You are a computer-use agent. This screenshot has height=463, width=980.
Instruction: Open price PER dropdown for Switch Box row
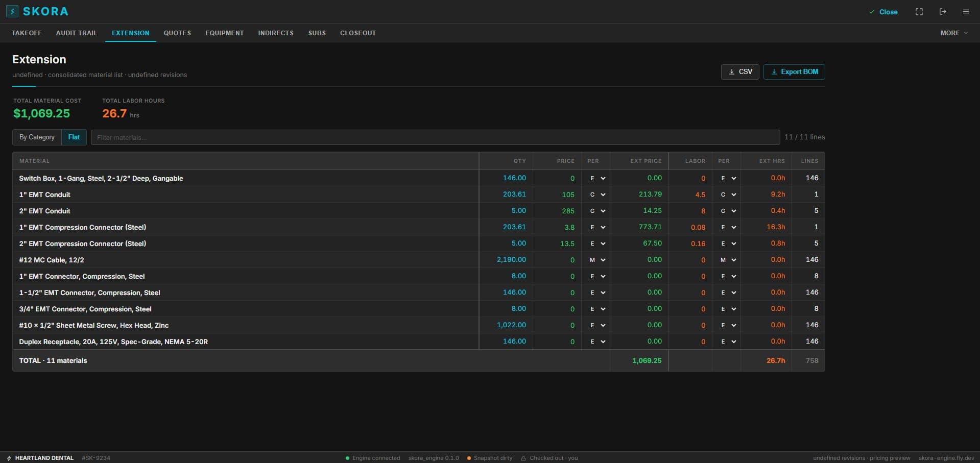[x=597, y=178]
